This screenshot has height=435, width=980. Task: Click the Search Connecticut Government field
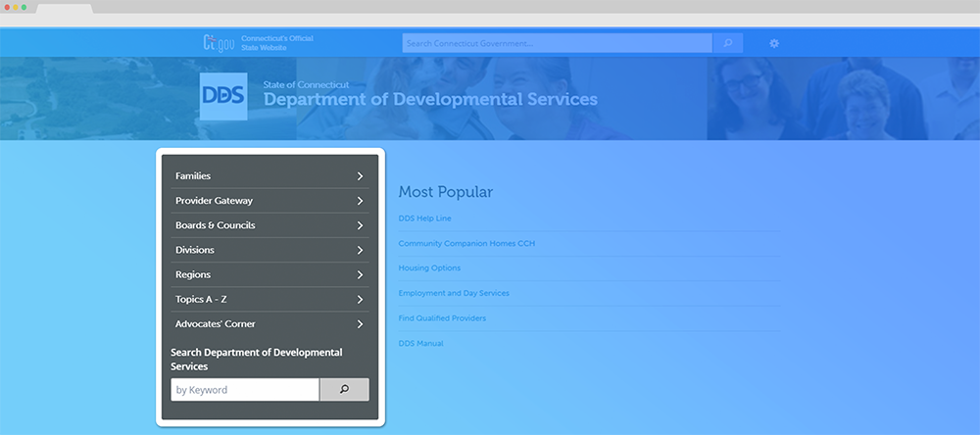coord(556,43)
